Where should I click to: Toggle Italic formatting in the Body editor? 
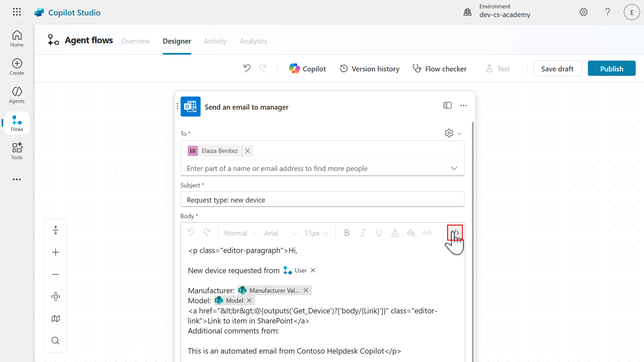pyautogui.click(x=363, y=233)
